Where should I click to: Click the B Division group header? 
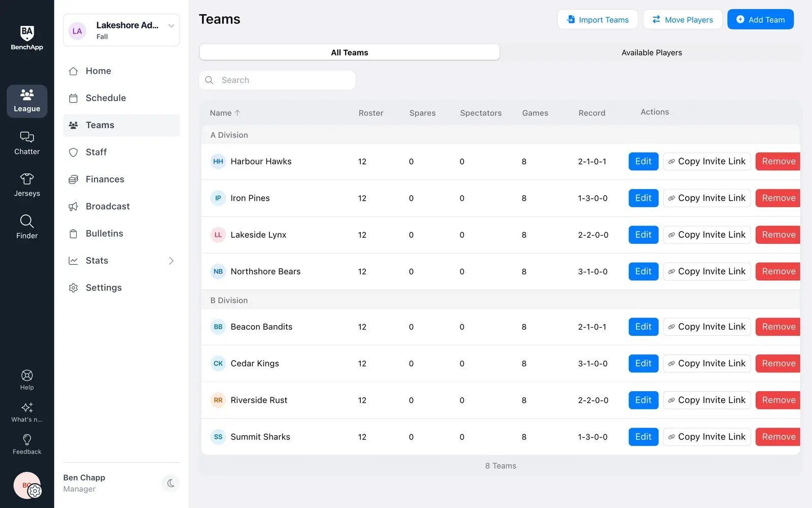point(500,300)
